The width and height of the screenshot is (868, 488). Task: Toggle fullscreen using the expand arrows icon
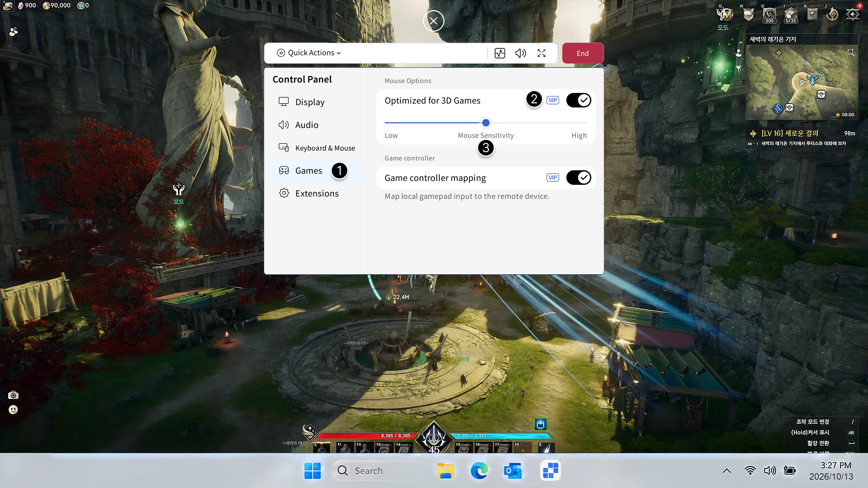[541, 53]
